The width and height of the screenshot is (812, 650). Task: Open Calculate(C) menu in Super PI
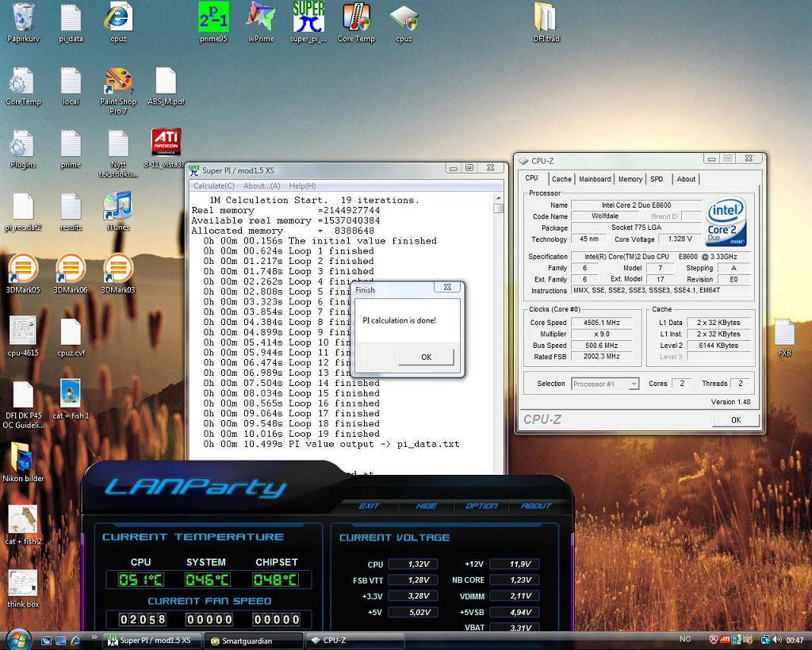point(214,185)
